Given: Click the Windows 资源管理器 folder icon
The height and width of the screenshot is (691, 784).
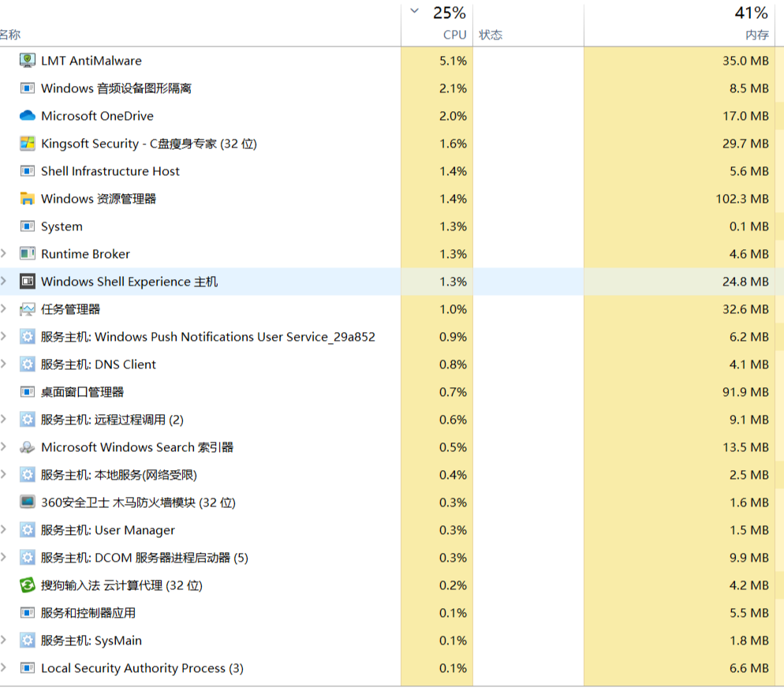Looking at the screenshot, I should click(28, 199).
